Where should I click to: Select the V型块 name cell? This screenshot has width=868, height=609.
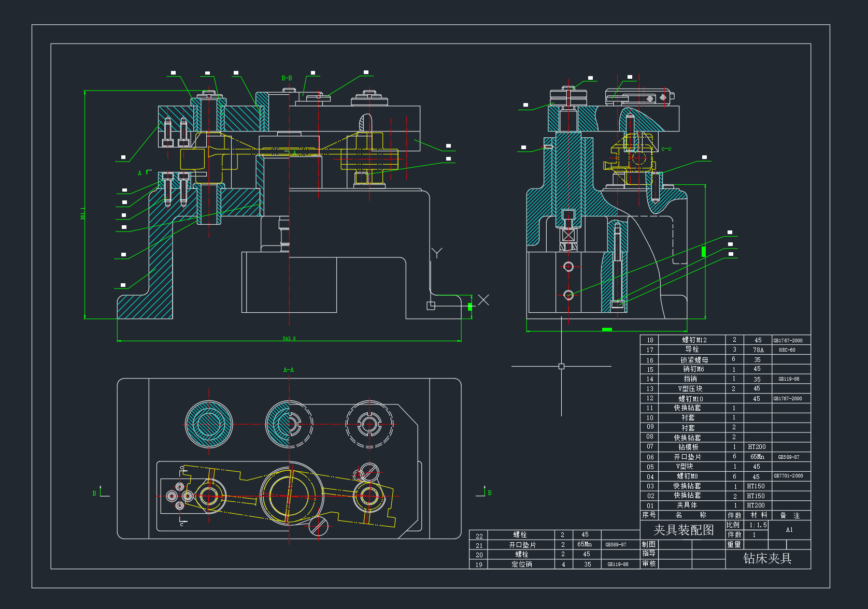click(685, 466)
